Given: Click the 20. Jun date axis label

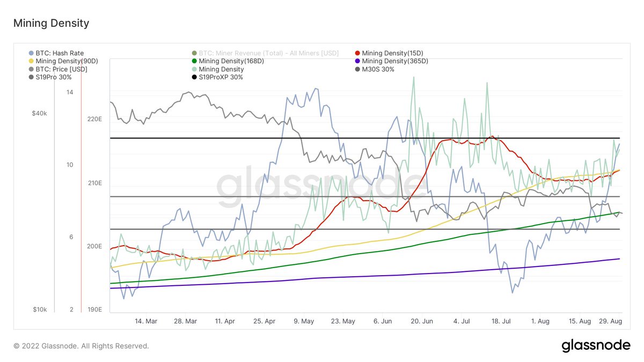Looking at the screenshot, I should point(422,321).
